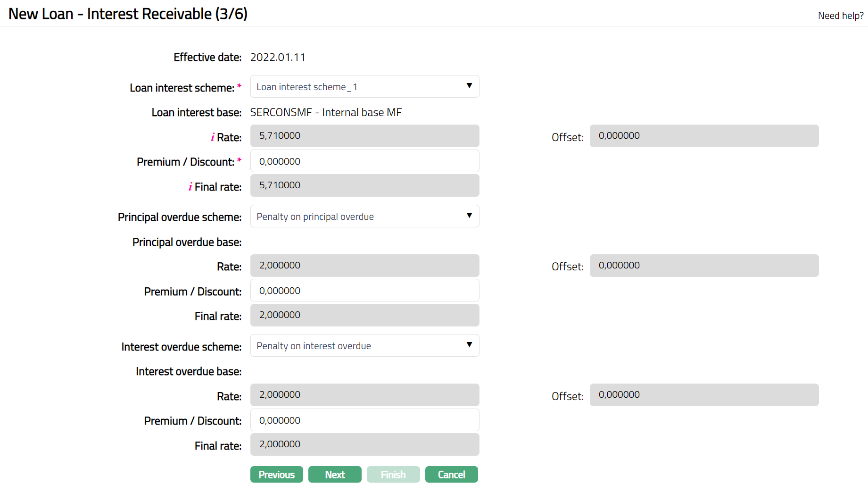
Task: Expand the Principal overdue scheme dropdown
Action: (364, 217)
